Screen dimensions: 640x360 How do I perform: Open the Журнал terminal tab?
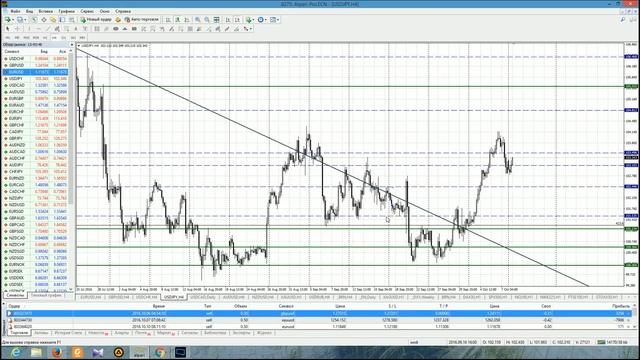[264, 333]
